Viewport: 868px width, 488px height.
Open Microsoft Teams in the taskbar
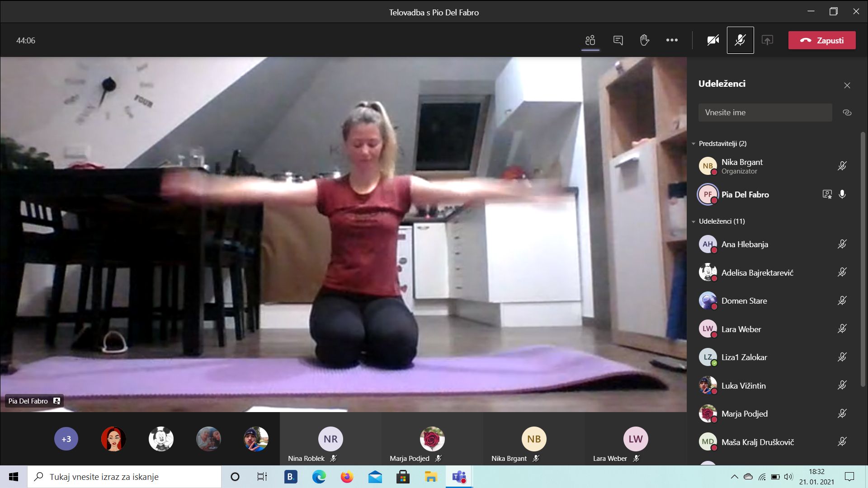tap(459, 477)
